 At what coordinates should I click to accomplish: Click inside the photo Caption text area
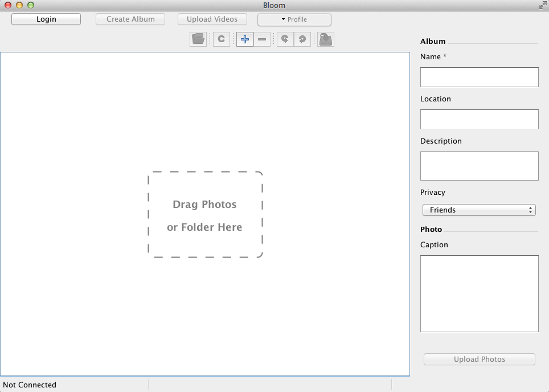(479, 293)
